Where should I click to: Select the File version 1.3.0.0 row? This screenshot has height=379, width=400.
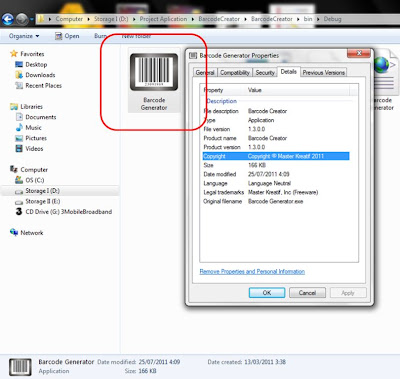(276, 129)
